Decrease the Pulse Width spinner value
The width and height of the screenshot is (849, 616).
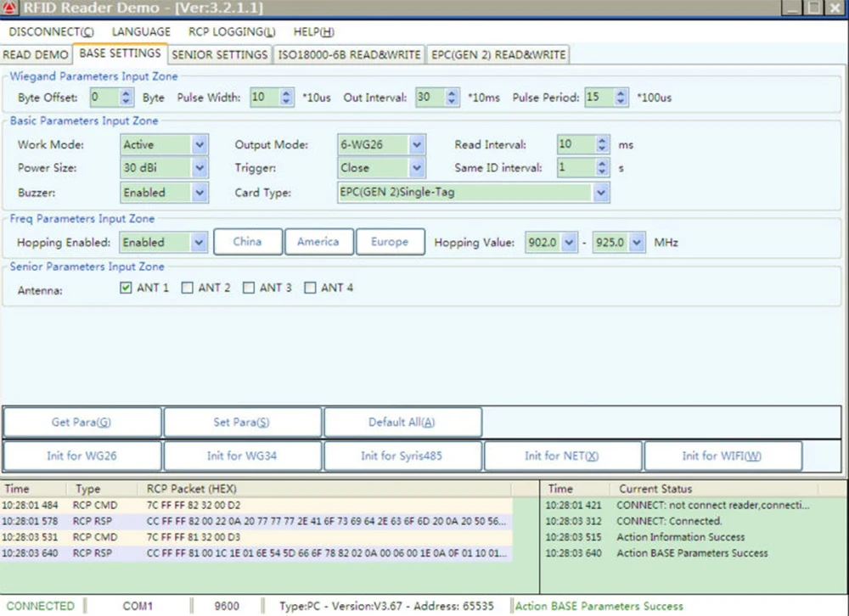tap(286, 102)
